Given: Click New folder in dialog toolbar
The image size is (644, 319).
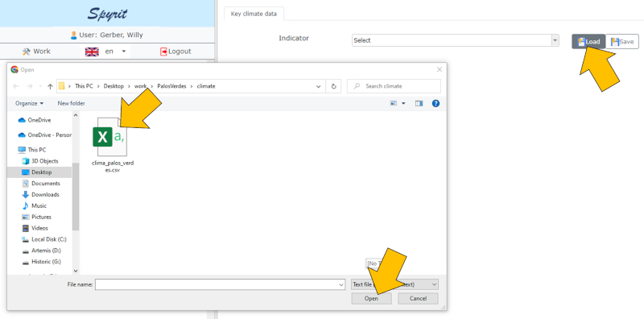Looking at the screenshot, I should (x=72, y=104).
